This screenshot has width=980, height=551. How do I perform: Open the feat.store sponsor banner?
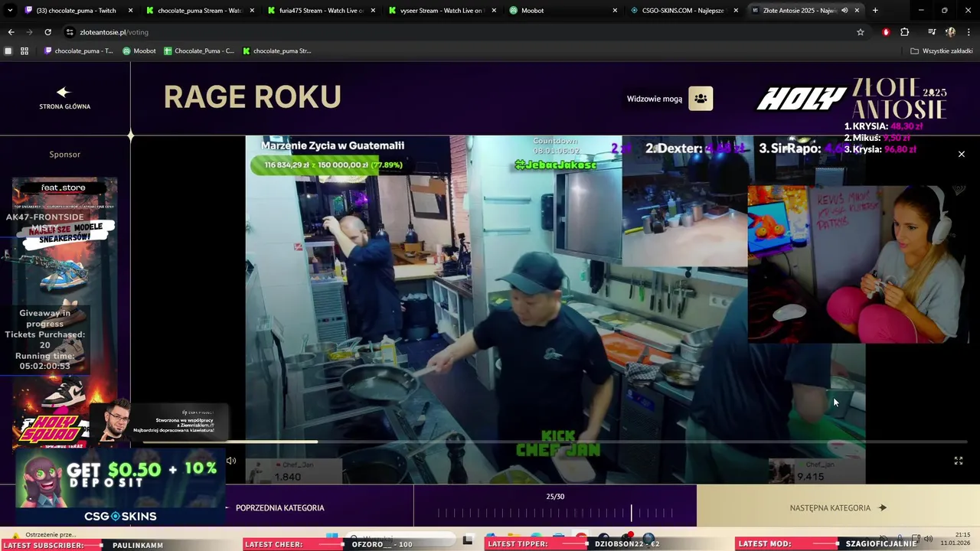[x=64, y=314]
